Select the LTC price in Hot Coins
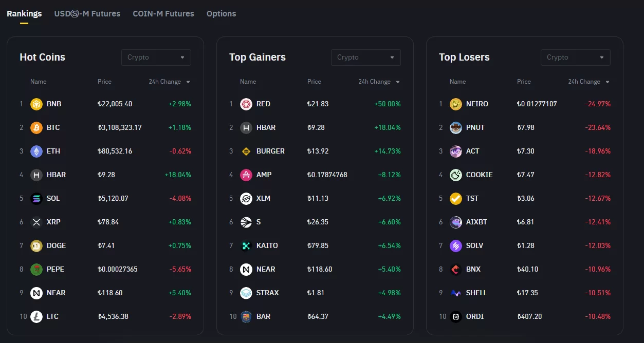644x343 pixels. coord(113,317)
